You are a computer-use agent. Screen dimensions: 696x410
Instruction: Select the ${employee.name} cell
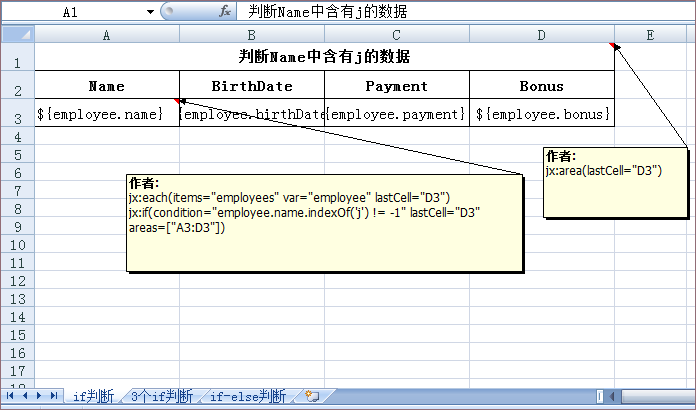click(107, 114)
